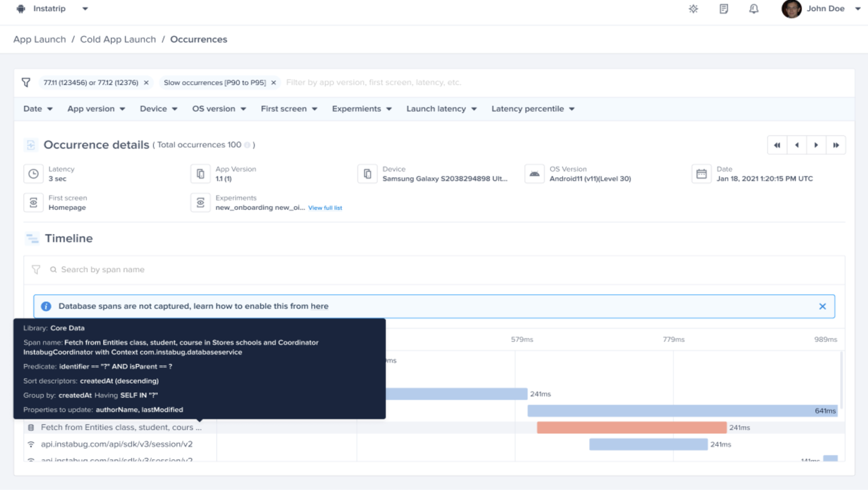Go to the previous occurrence
868x490 pixels.
pos(797,145)
